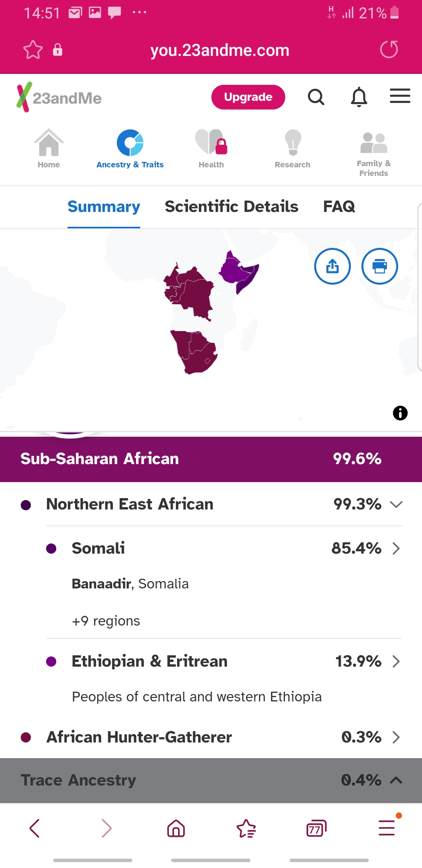Open the +9 regions link
The height and width of the screenshot is (868, 422).
106,621
